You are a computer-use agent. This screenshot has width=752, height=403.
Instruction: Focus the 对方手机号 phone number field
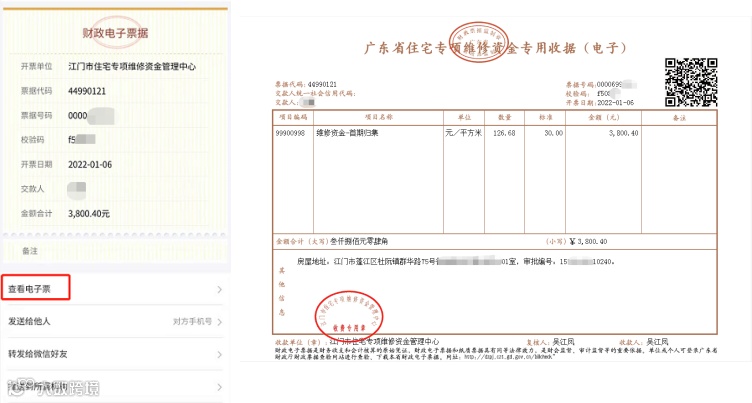pyautogui.click(x=192, y=321)
